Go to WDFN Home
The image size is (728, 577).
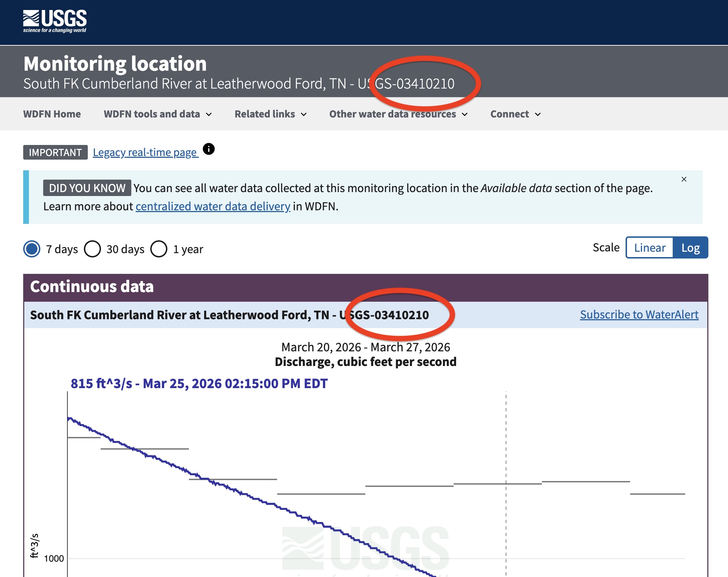(52, 114)
